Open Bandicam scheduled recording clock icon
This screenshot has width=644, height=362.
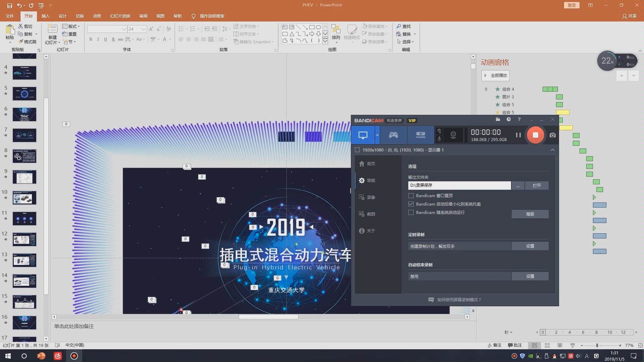coord(509,120)
